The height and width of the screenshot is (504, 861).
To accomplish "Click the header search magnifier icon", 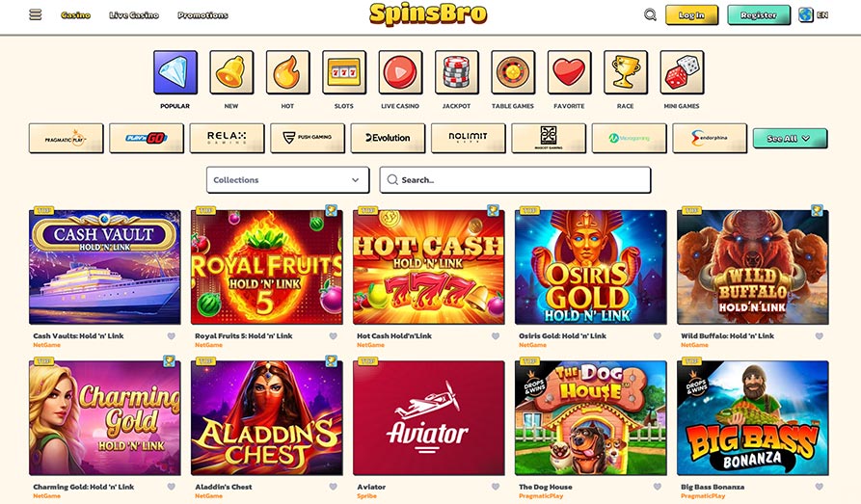I will point(650,14).
